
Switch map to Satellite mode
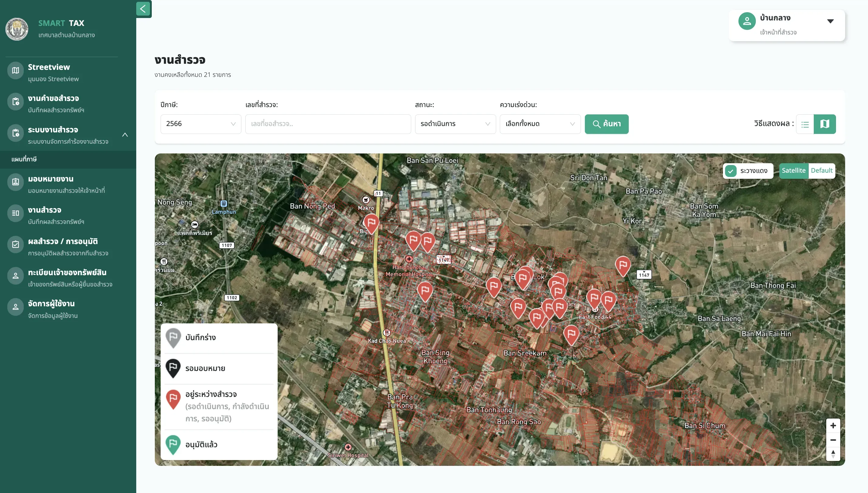(x=794, y=171)
